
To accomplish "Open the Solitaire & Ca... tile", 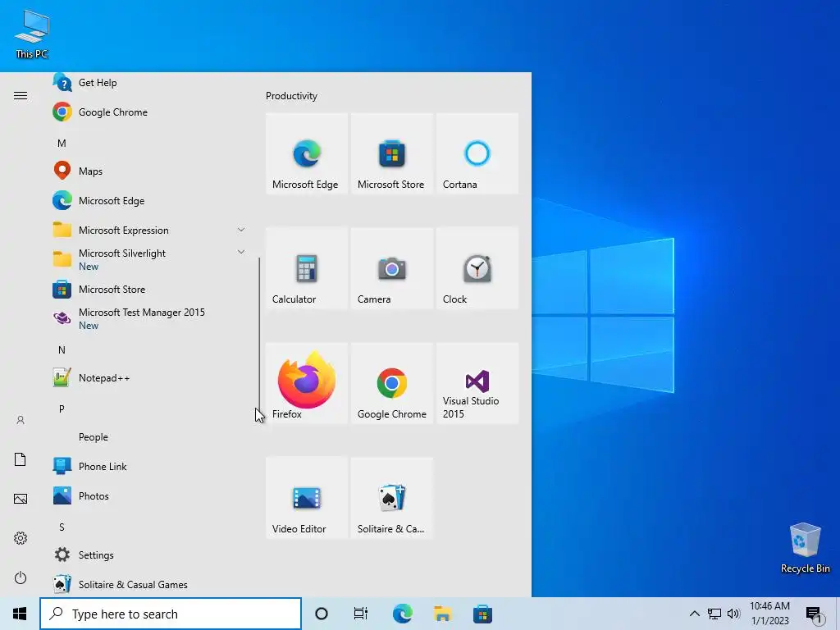I will point(391,498).
